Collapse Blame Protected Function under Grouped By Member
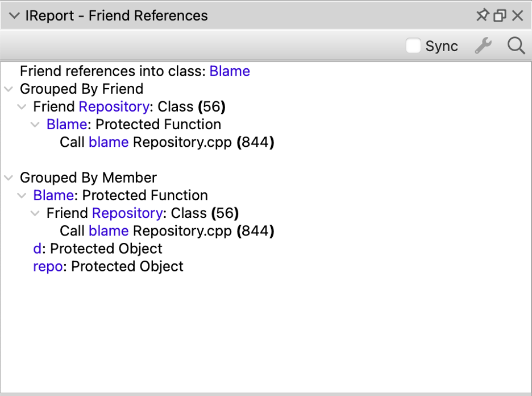 22,196
